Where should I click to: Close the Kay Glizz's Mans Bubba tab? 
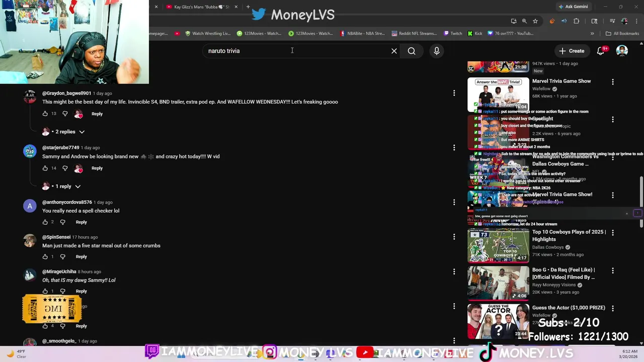(236, 7)
